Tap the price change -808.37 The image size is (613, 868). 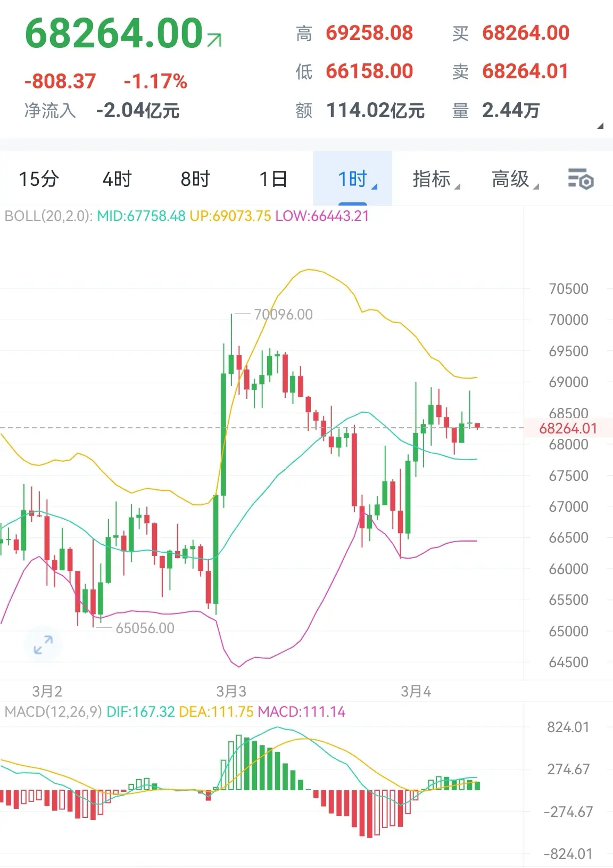(60, 81)
